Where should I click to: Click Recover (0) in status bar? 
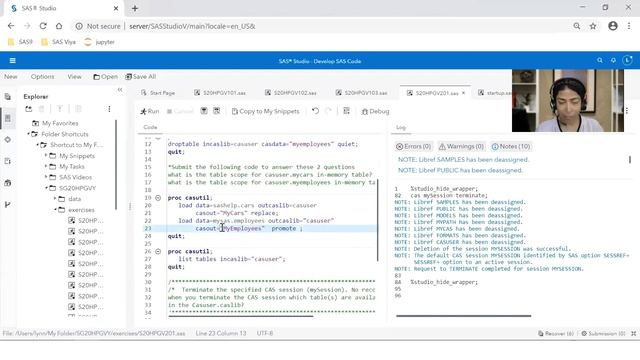556,333
